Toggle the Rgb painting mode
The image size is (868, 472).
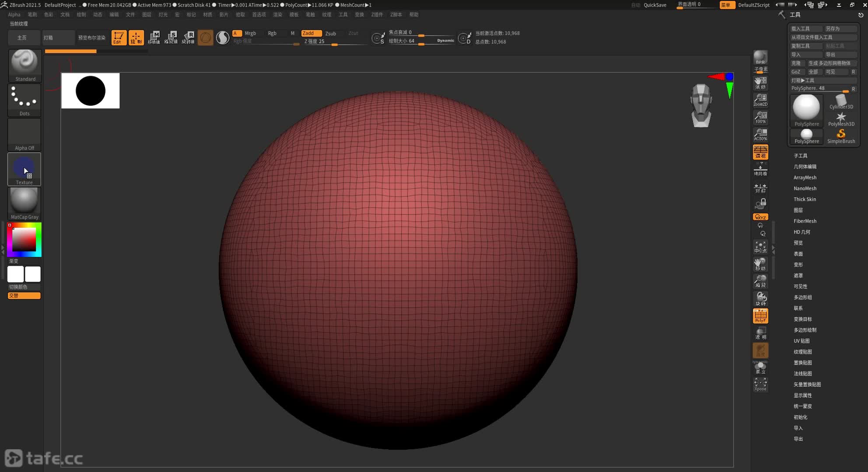(x=271, y=33)
